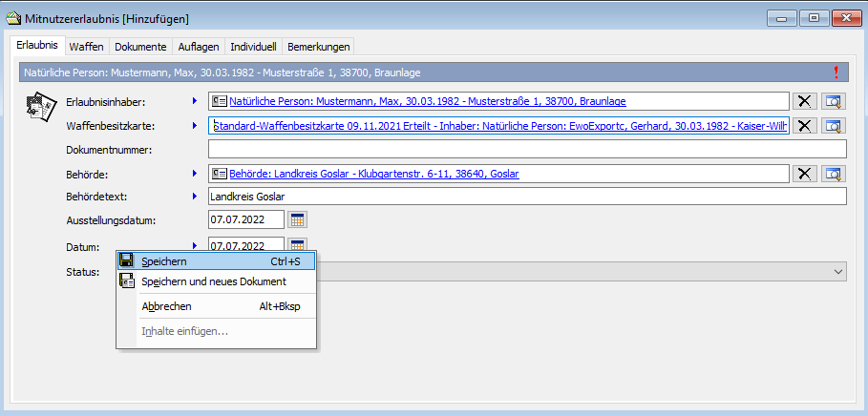The width and height of the screenshot is (868, 416).
Task: Click the red exclamation warning icon
Action: click(x=836, y=73)
